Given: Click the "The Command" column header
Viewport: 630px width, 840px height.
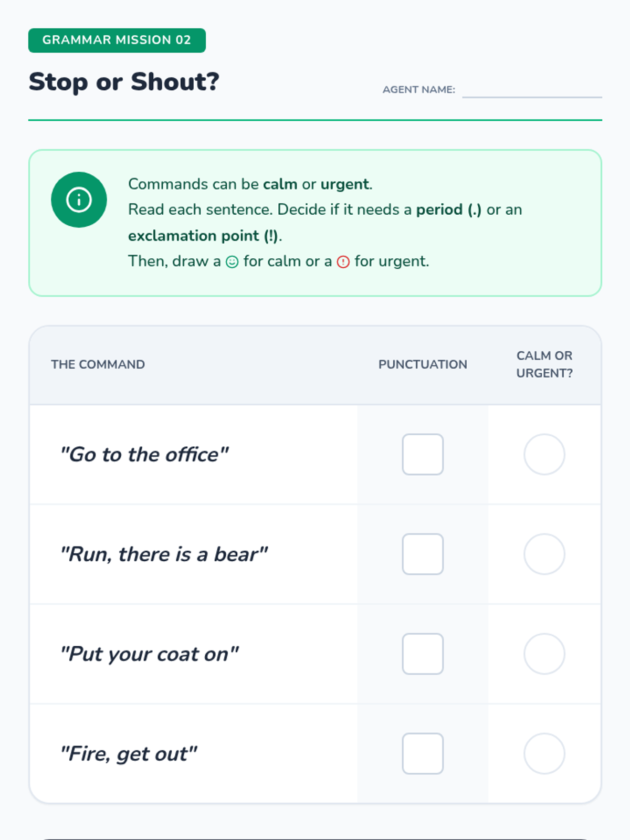Looking at the screenshot, I should click(x=98, y=364).
